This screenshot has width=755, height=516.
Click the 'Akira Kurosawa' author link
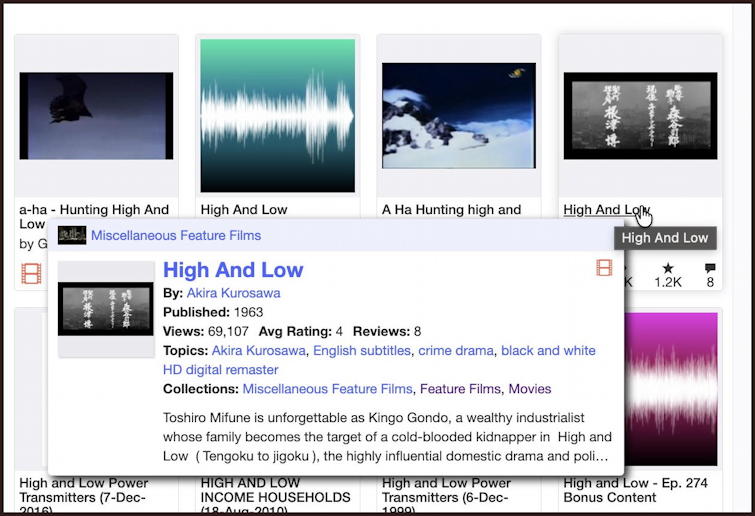pyautogui.click(x=234, y=293)
